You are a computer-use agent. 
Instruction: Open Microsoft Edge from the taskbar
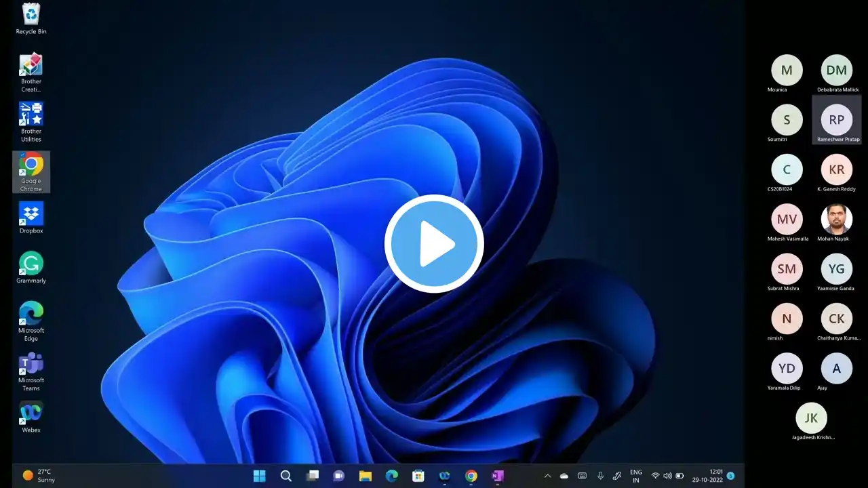point(392,476)
